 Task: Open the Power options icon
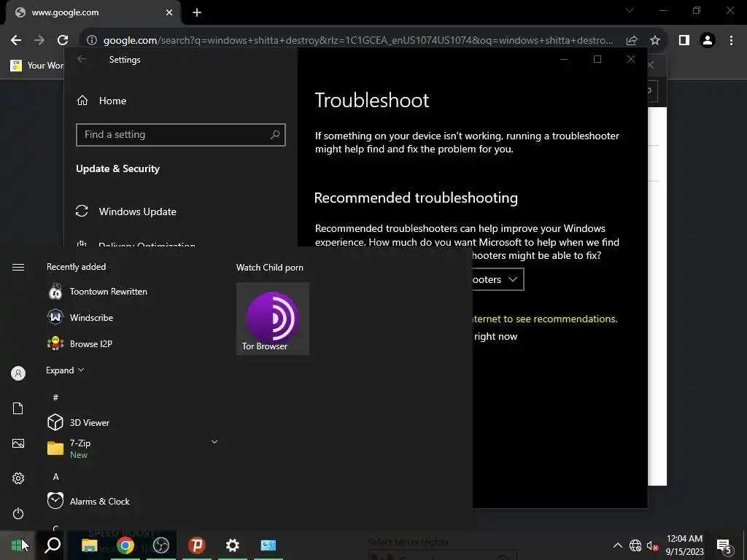[18, 513]
